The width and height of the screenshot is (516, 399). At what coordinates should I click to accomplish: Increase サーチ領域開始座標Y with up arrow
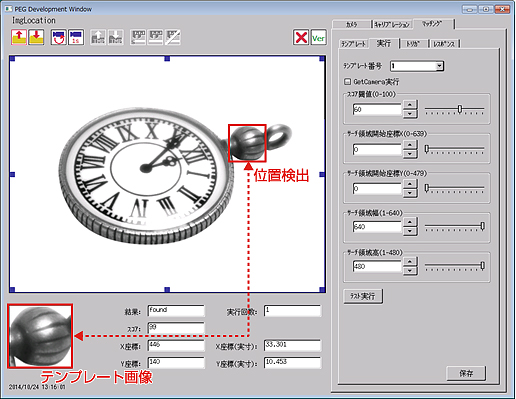click(x=410, y=184)
